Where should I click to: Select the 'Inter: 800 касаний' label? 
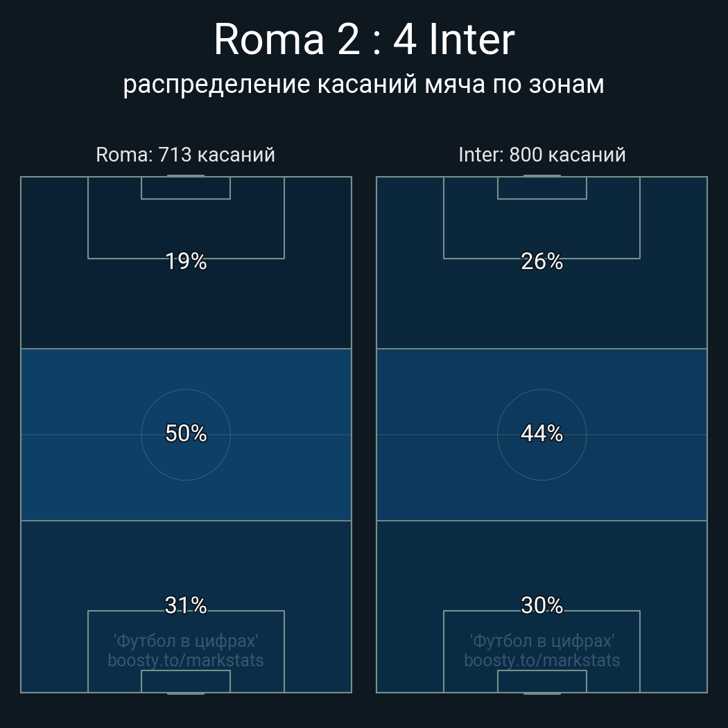(541, 155)
